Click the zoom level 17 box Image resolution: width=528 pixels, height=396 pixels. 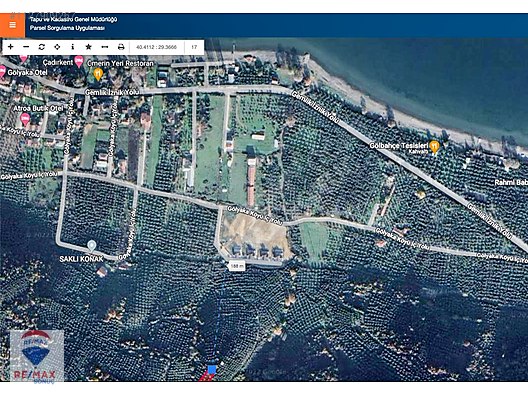(x=194, y=47)
